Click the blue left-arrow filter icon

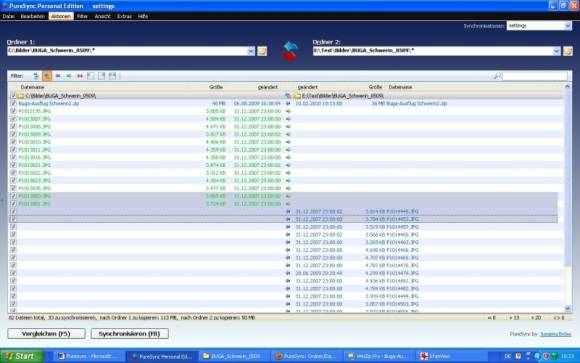(x=58, y=76)
